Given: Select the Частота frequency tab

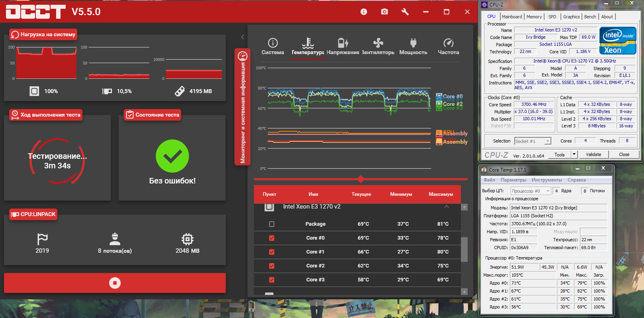Looking at the screenshot, I should click(448, 47).
